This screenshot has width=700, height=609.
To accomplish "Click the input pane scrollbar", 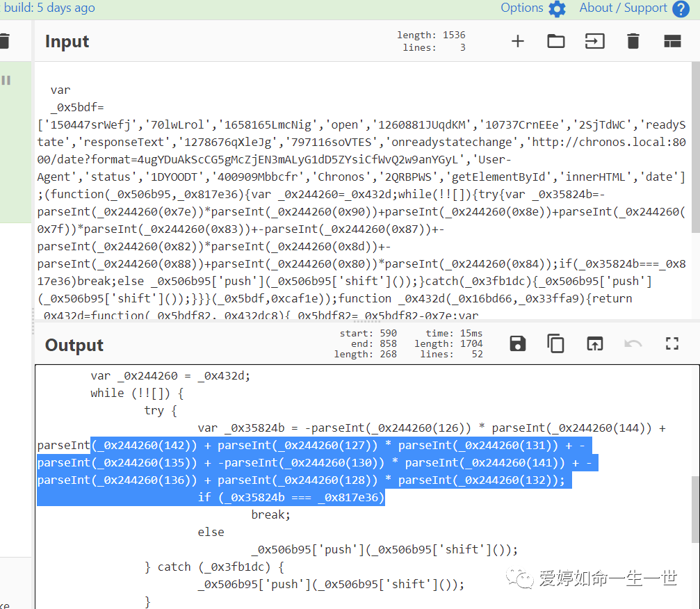I will tap(696, 147).
